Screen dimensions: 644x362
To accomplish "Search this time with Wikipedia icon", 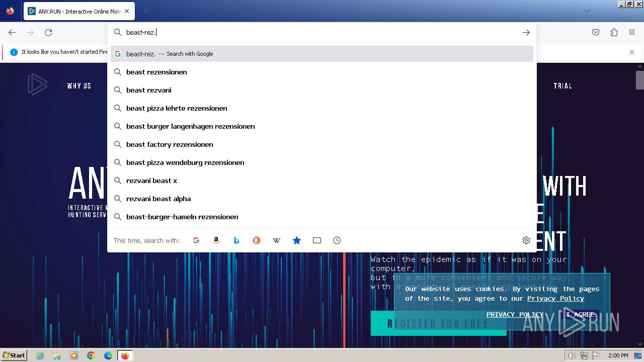I will 277,240.
